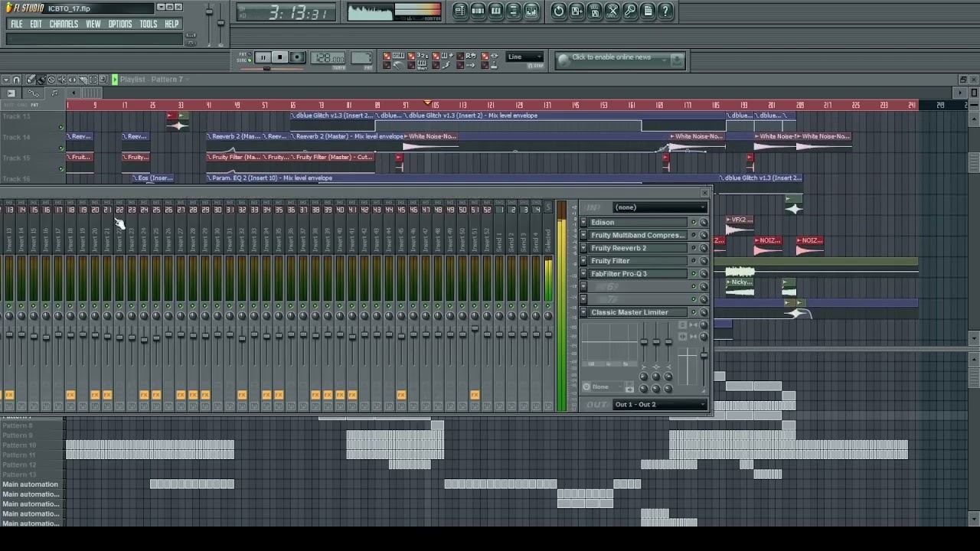
Task: Open the Step Sequencer view button
Action: coord(478,11)
